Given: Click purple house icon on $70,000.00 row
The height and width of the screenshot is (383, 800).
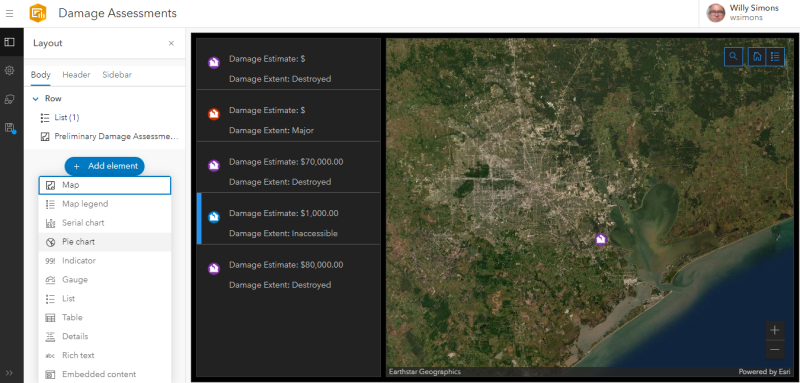Looking at the screenshot, I should (x=214, y=165).
